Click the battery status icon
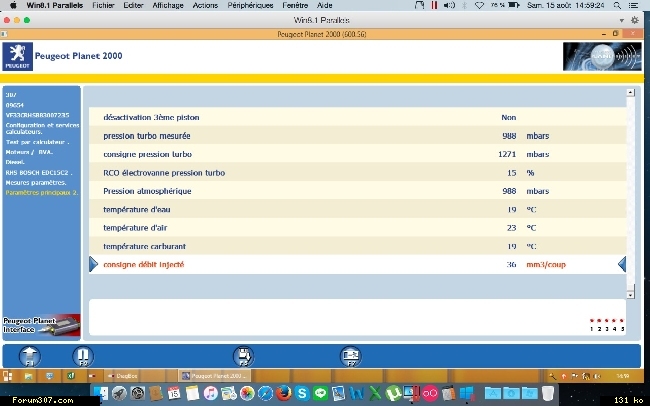 tap(514, 5)
